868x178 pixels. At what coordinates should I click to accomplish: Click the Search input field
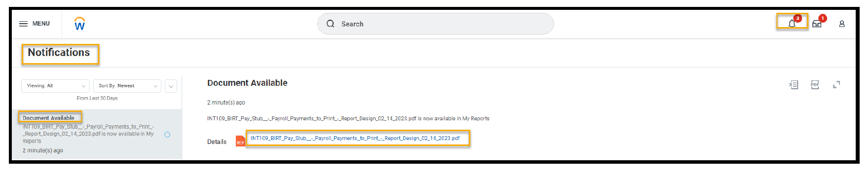click(435, 24)
